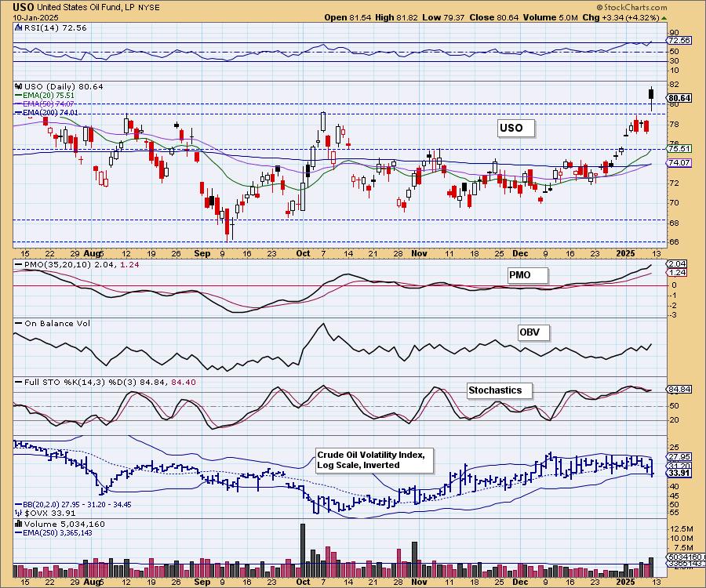Click the 33.91 OVX value tag on the axis

click(679, 473)
